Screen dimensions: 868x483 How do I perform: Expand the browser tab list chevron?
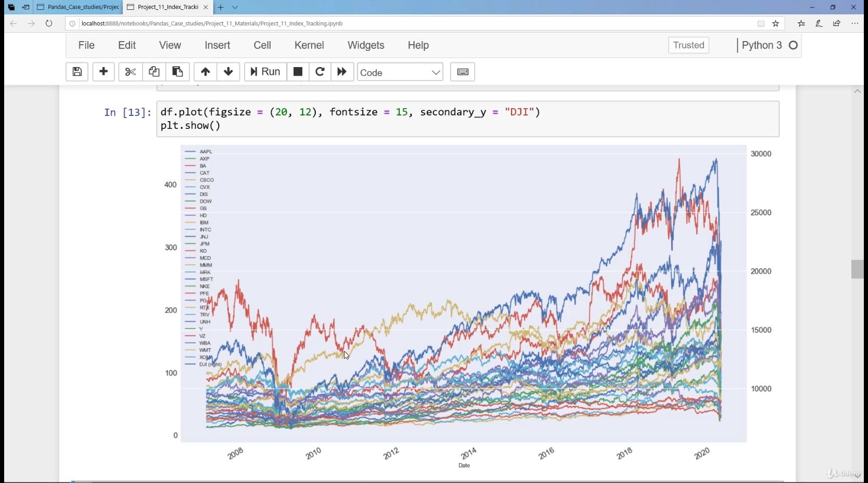(235, 7)
